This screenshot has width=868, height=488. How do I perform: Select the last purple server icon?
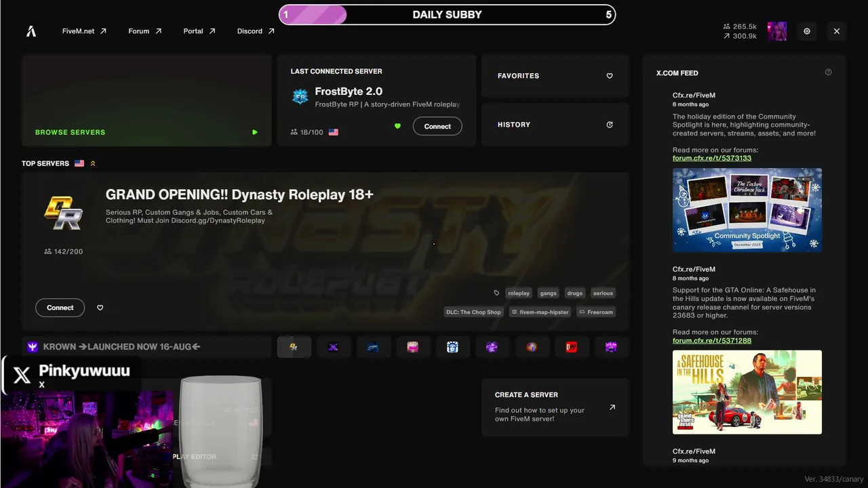(611, 347)
